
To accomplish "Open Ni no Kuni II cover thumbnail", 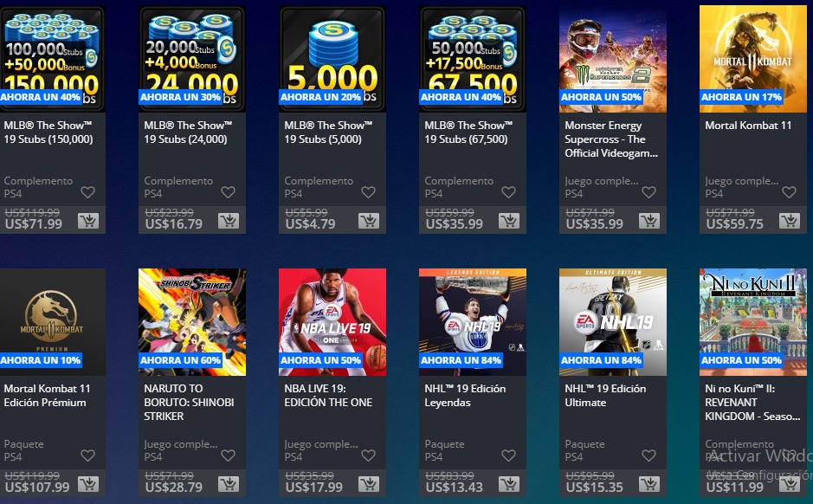I will point(753,322).
